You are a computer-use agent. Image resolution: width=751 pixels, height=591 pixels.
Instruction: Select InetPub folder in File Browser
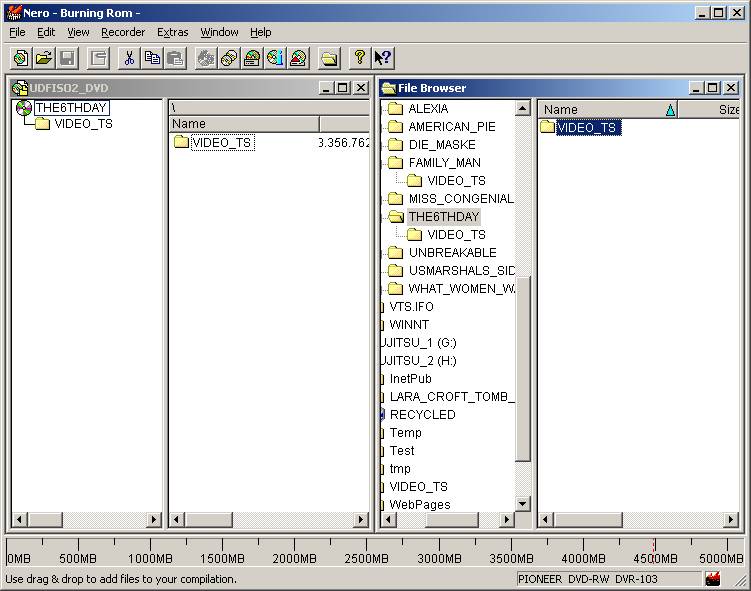410,379
